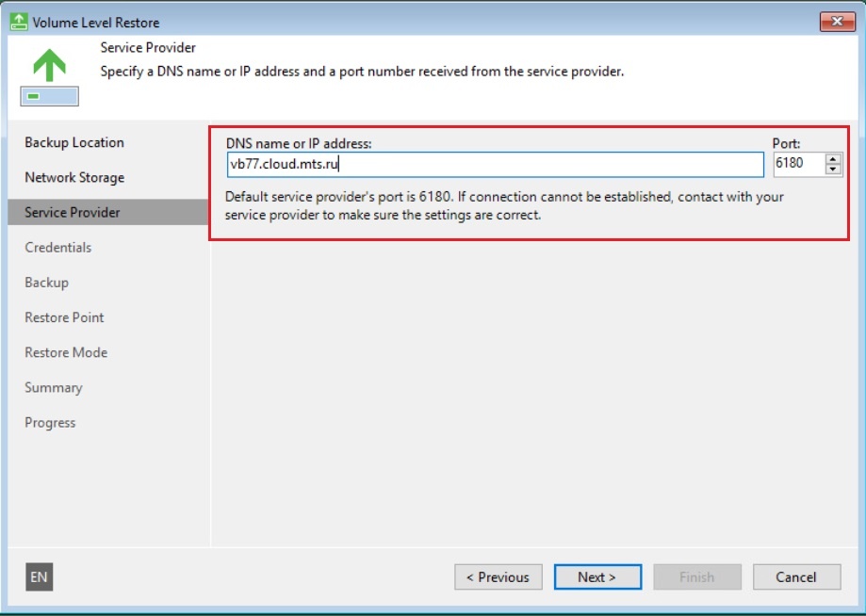866x616 pixels.
Task: Jump to the Summary step
Action: 54,387
